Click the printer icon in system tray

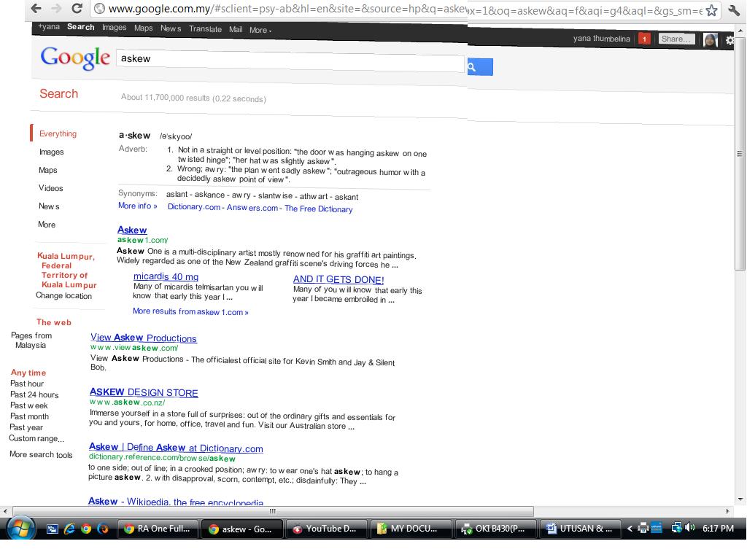pos(643,528)
